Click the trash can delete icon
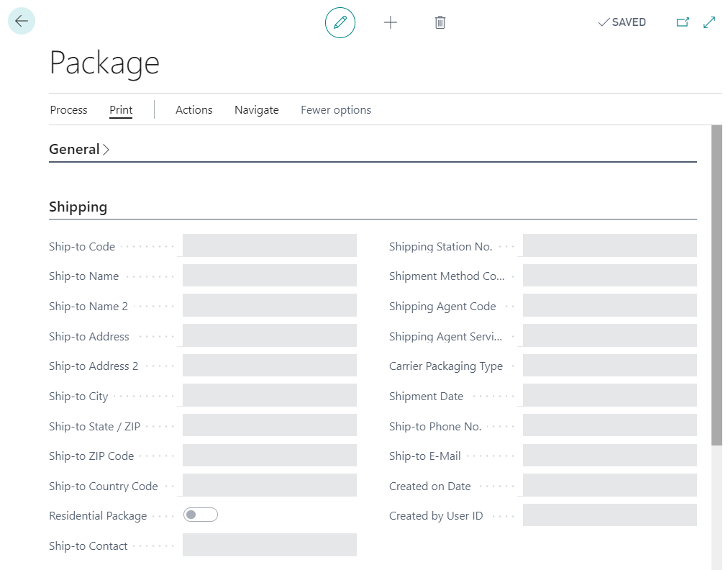This screenshot has height=570, width=728. click(440, 22)
